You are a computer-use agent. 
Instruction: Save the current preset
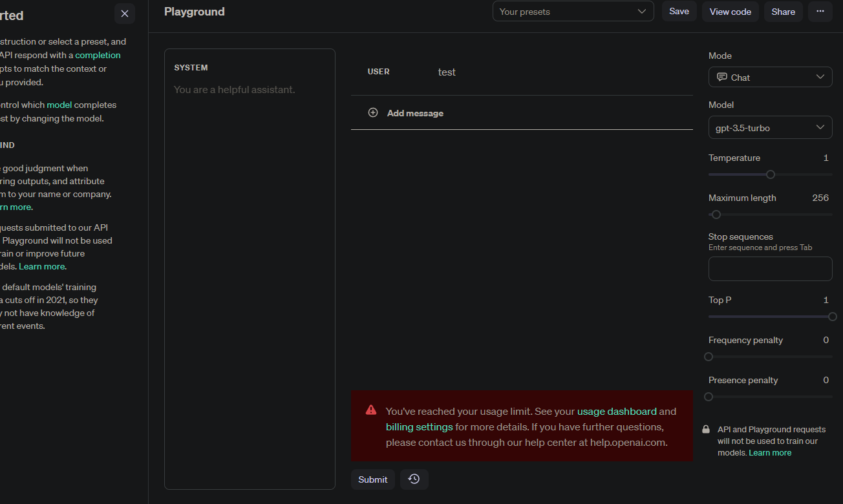679,11
